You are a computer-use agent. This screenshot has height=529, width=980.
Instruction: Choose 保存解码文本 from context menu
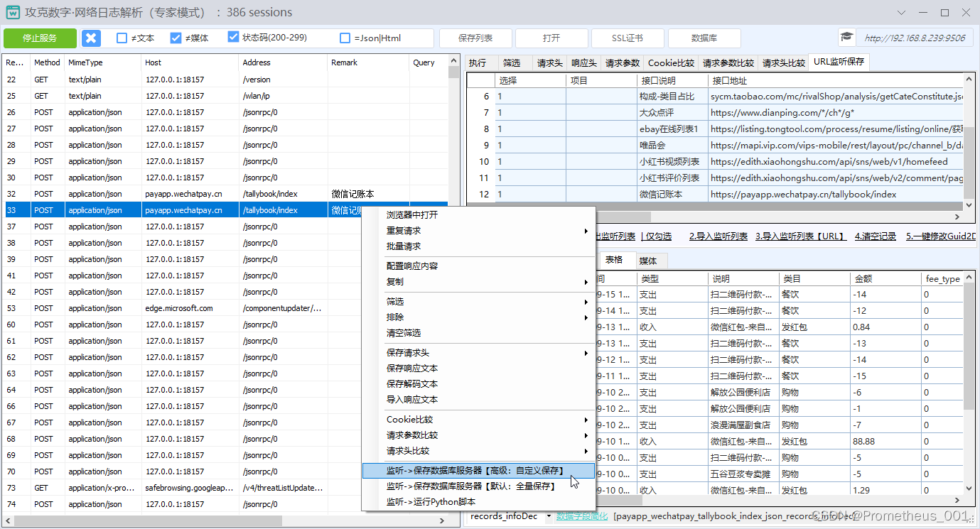[x=478, y=384]
